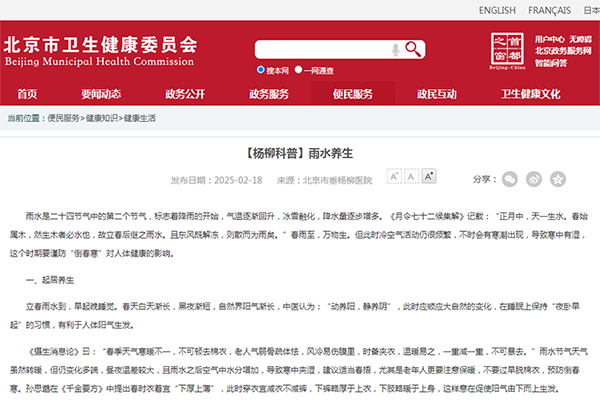Open the 政务公开 navigation menu
The height and width of the screenshot is (400, 600).
tap(185, 94)
